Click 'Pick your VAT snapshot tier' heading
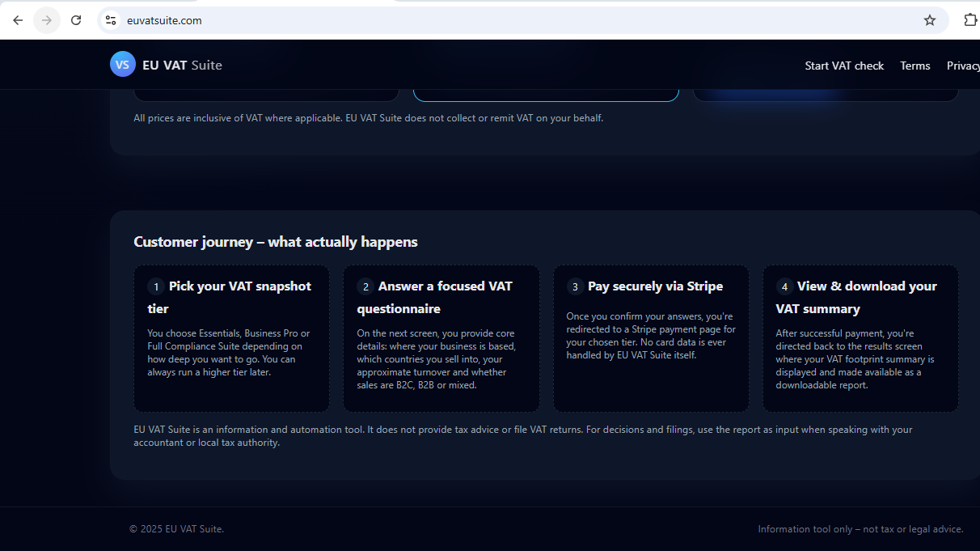 tap(230, 297)
